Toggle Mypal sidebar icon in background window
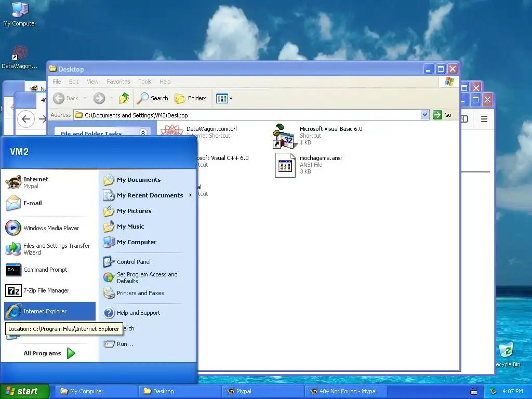Screen dimensions: 532x399 coord(464,119)
